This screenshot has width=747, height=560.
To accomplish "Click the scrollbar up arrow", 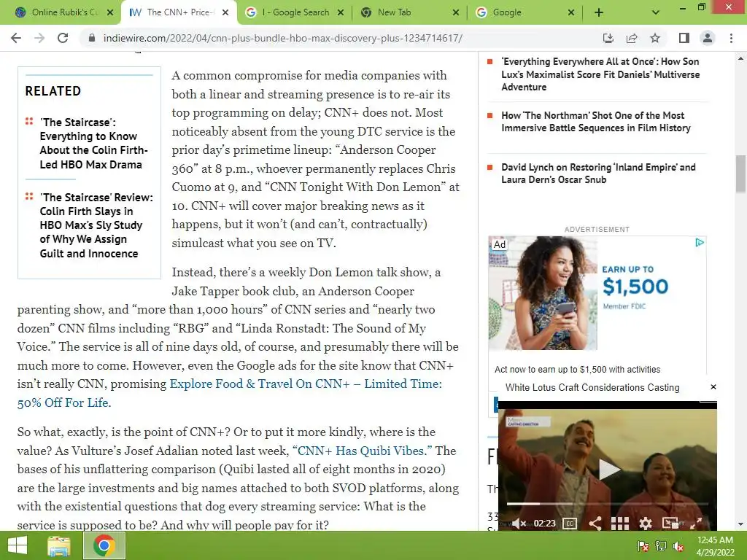I will [x=740, y=58].
